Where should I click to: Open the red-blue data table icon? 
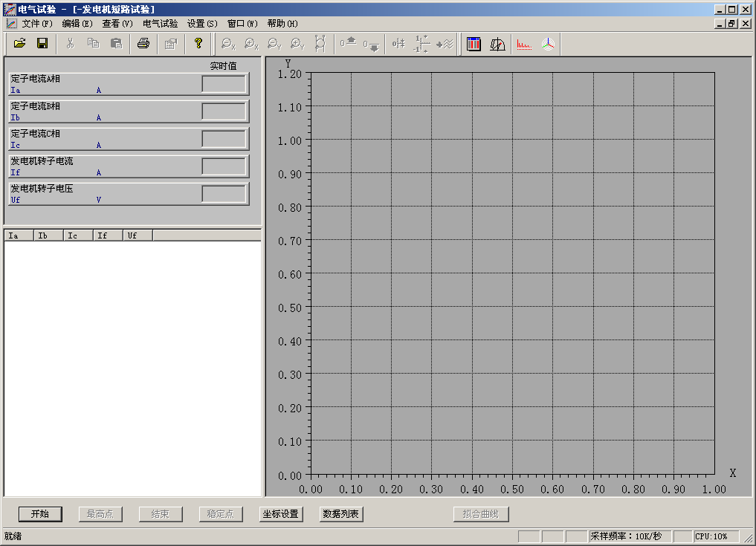[x=474, y=44]
